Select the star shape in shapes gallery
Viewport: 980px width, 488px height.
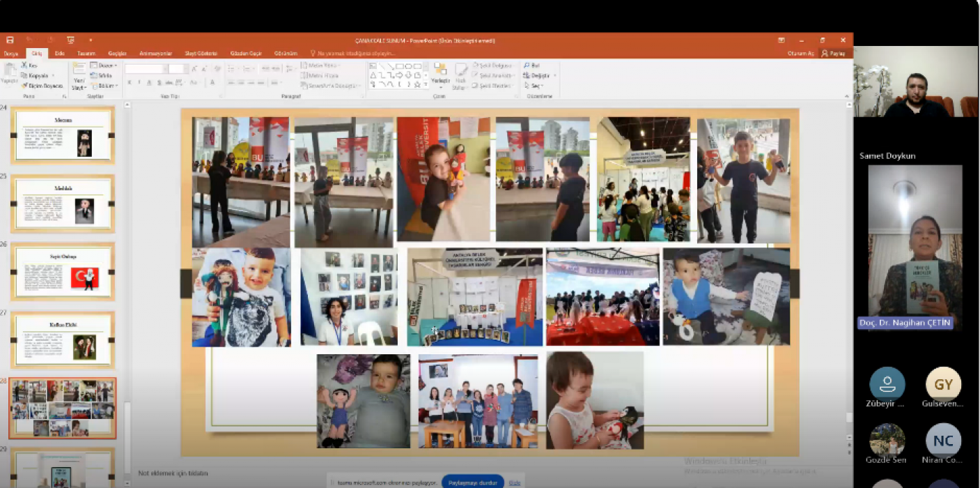click(417, 84)
